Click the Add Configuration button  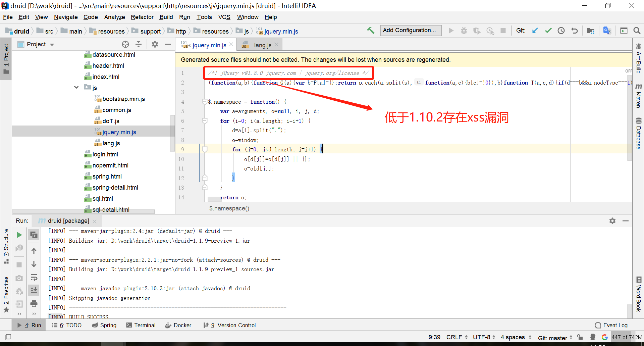411,30
